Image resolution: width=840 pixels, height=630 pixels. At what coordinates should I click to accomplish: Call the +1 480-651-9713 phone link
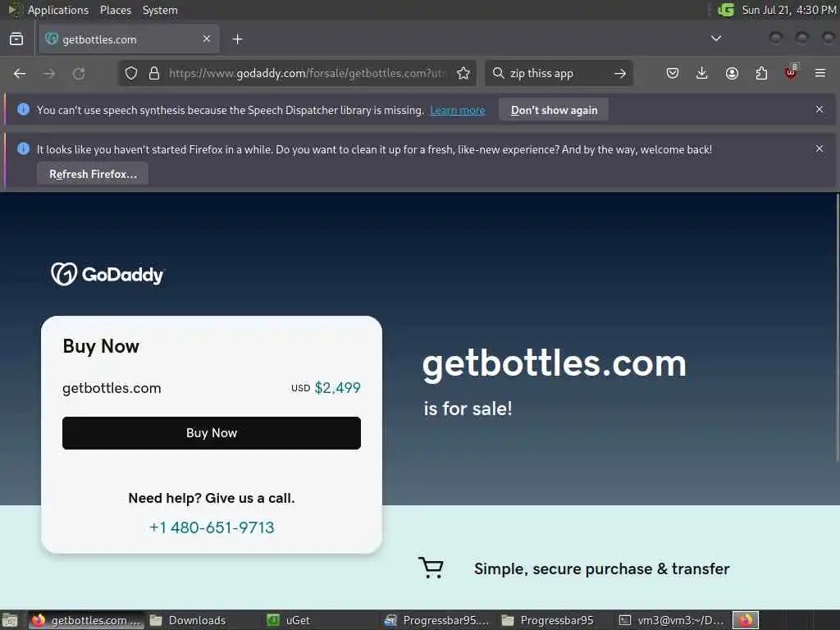[x=212, y=527]
